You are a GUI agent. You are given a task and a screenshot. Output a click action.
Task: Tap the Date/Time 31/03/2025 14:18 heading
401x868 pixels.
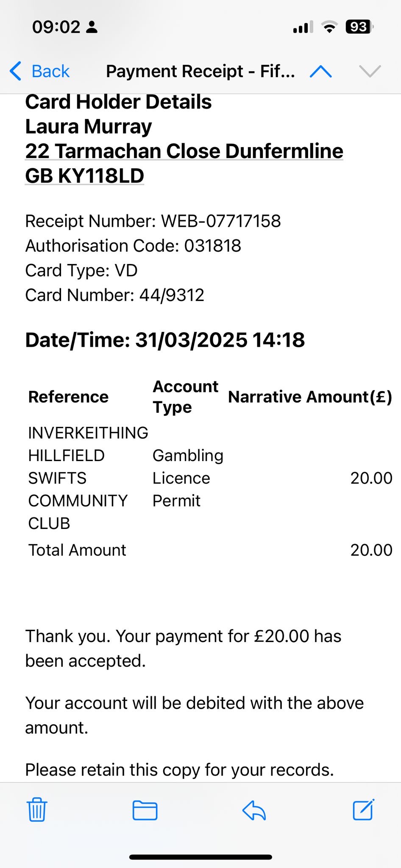point(165,340)
